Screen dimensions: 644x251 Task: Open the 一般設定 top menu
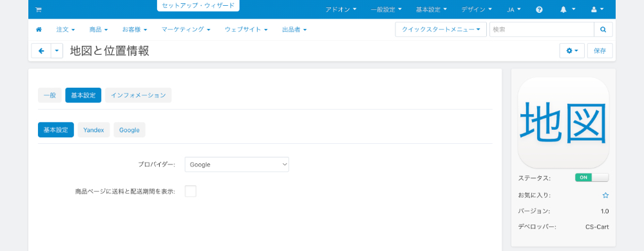pos(386,10)
